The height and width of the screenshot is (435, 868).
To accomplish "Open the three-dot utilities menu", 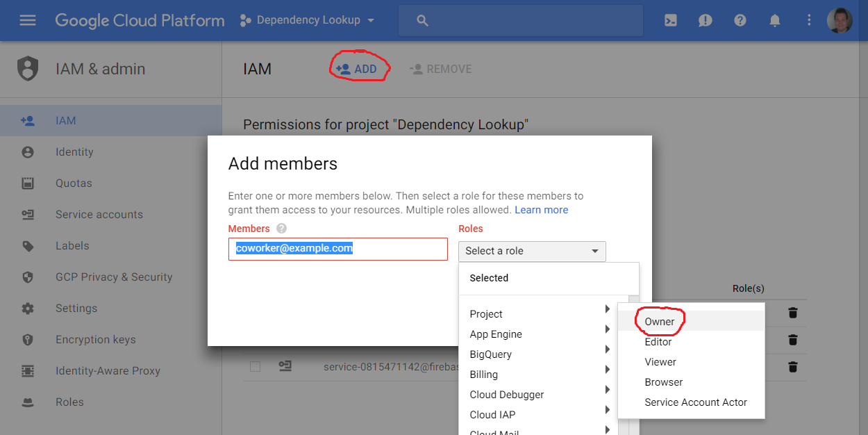I will pyautogui.click(x=809, y=20).
